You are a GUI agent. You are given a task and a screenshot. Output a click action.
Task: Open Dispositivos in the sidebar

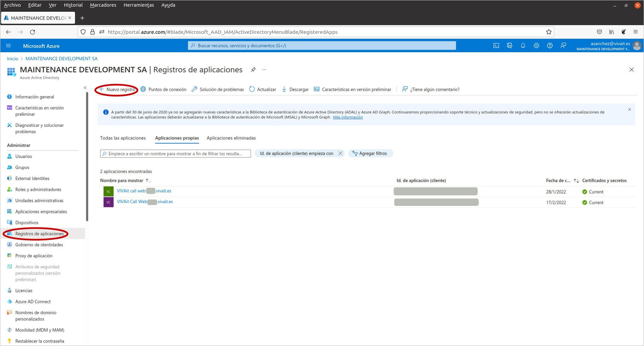[x=27, y=223]
